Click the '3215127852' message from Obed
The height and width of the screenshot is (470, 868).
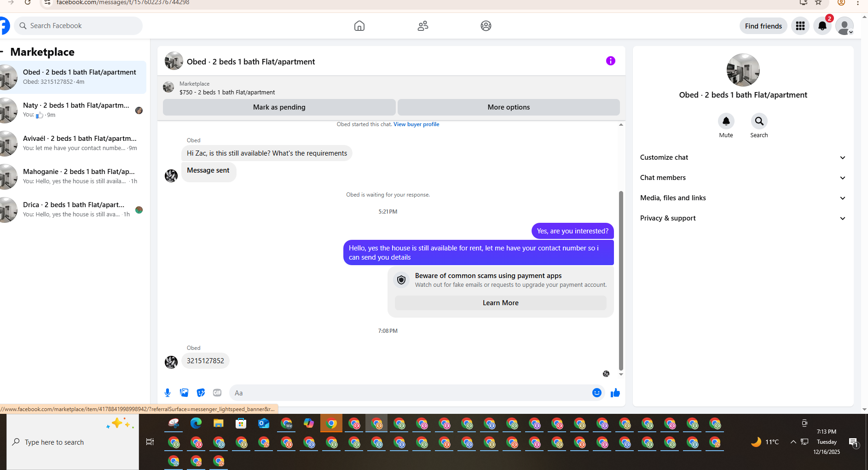click(x=205, y=361)
